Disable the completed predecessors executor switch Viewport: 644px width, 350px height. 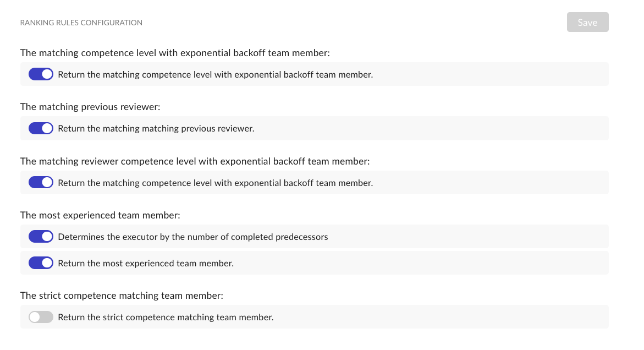pos(41,237)
